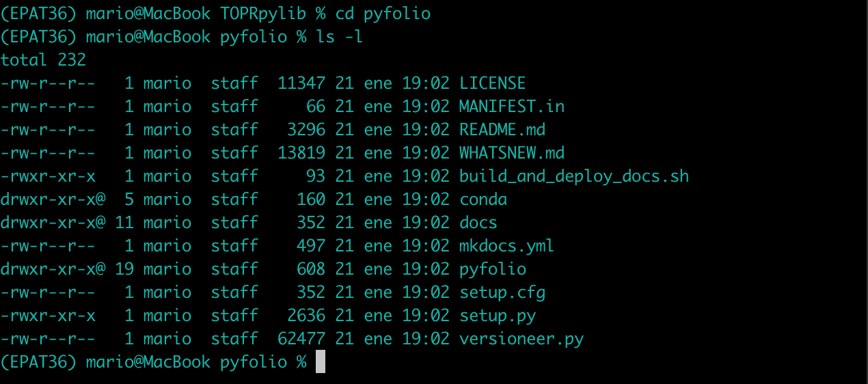Select versioneer.py in the listing
Viewport: 868px width, 384px height.
(521, 339)
